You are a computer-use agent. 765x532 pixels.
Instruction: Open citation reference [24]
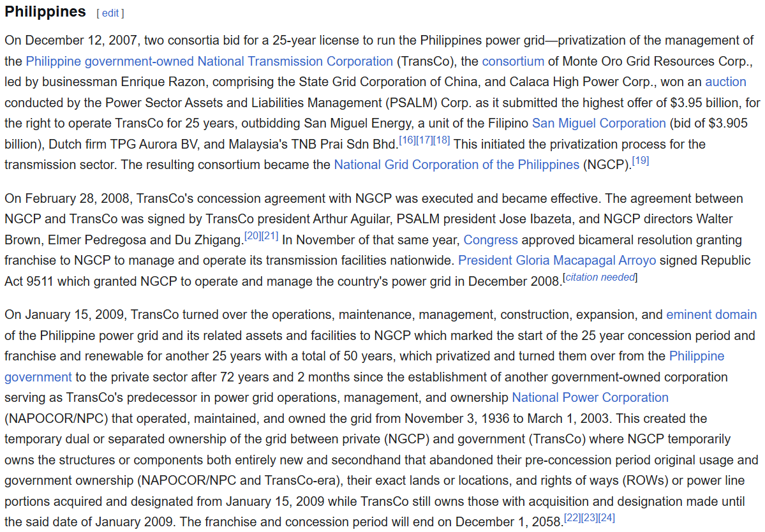click(606, 518)
